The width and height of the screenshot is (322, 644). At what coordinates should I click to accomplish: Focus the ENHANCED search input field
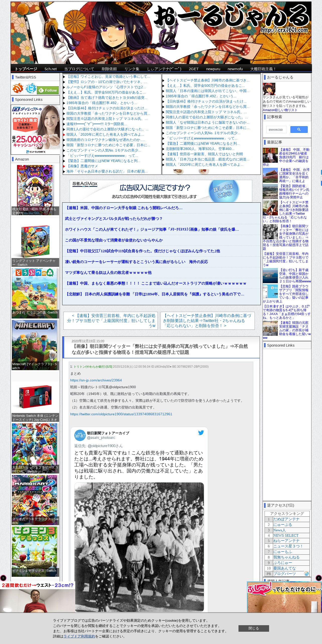276,130
